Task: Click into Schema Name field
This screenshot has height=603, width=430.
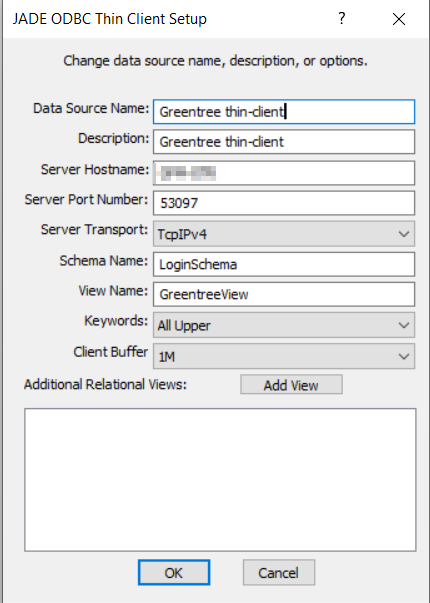Action: [284, 264]
